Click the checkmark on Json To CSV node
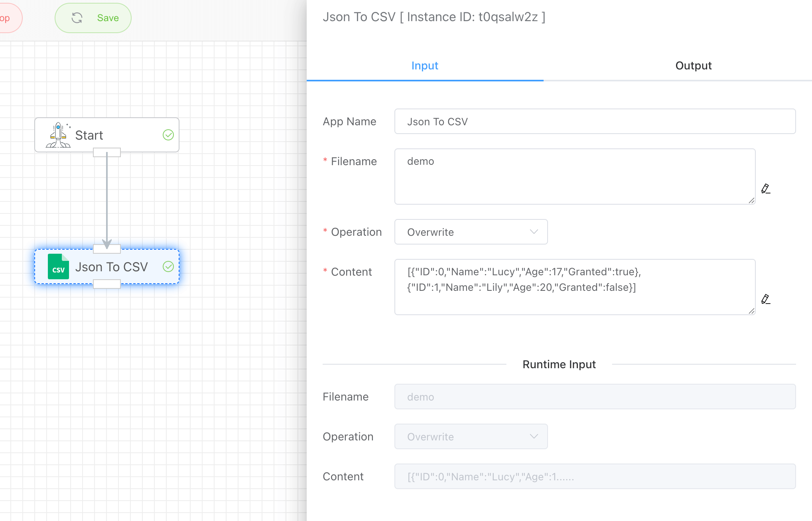The width and height of the screenshot is (812, 521). (x=168, y=266)
